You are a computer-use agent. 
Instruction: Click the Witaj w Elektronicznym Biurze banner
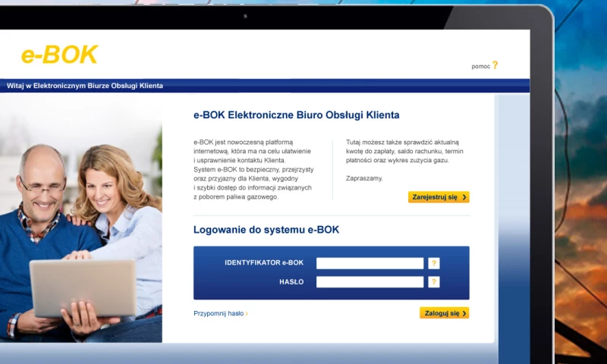pyautogui.click(x=85, y=86)
